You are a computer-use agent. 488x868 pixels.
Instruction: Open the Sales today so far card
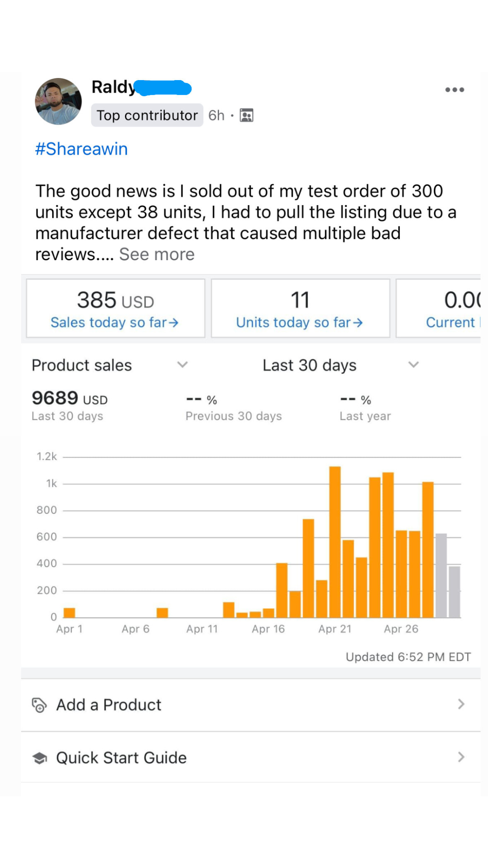[x=116, y=308]
